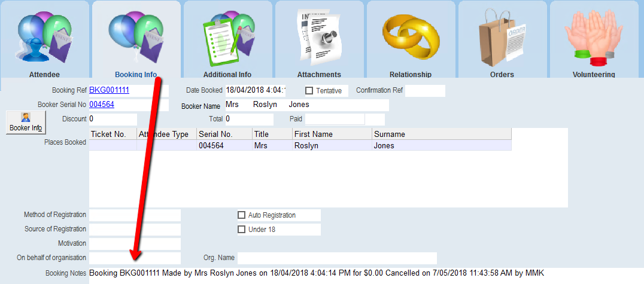644x284 pixels.
Task: Open the Additional Info clipboard icon
Action: [227, 36]
